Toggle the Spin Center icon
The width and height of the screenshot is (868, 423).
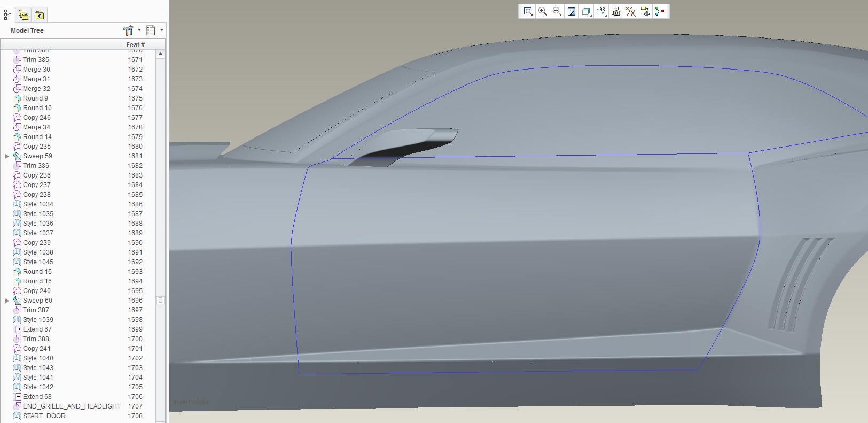point(660,11)
